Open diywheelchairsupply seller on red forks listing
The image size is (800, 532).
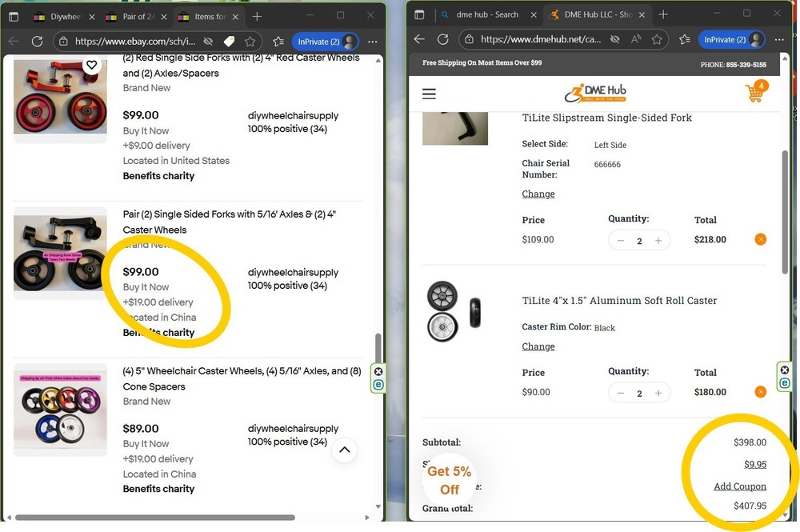click(293, 116)
